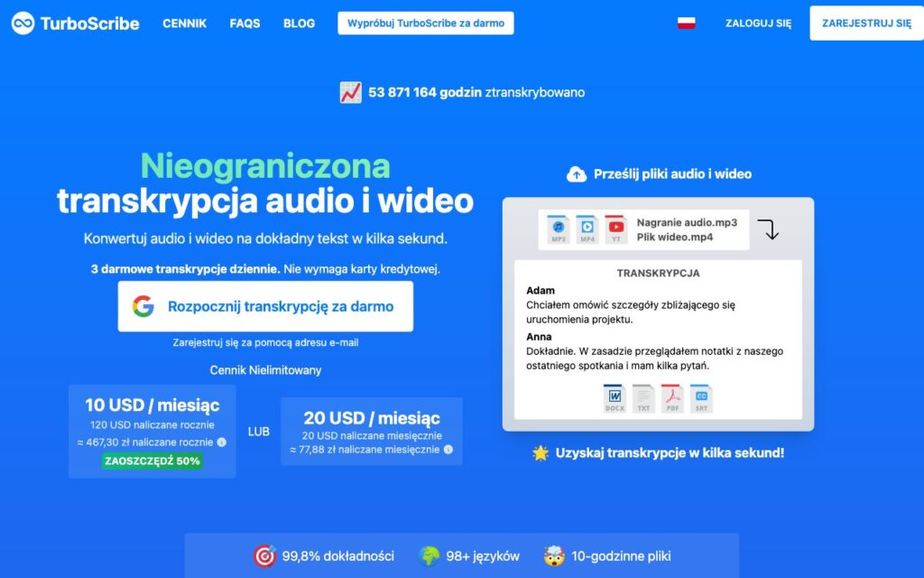Screen dimensions: 924x578
Task: Select the 20 USD / miesiąc plan card
Action: coord(371,431)
